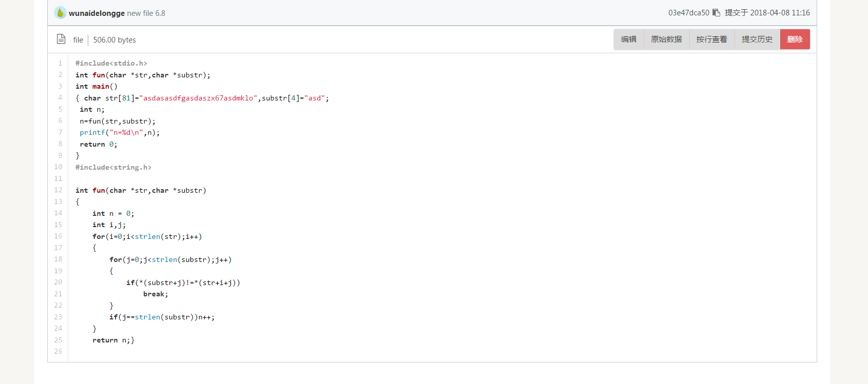Click the wunaidelongge user avatar icon
Viewport: 868px width, 384px height.
(60, 13)
